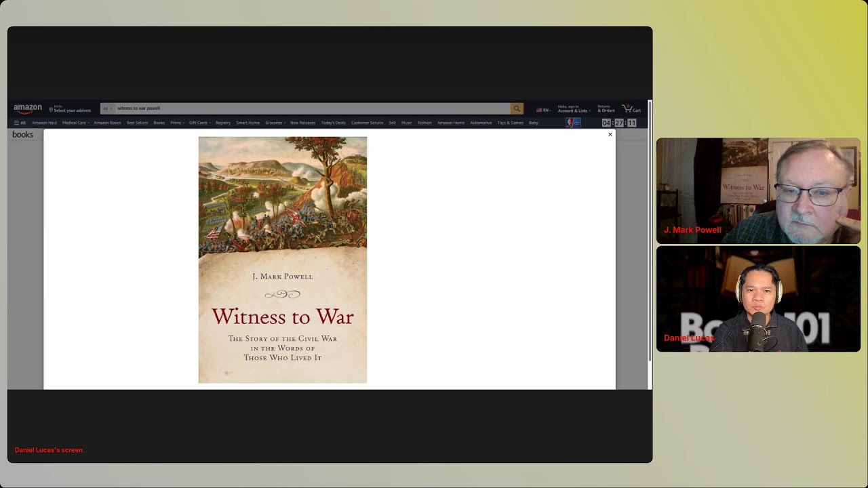Click the countdown timer 04:27:11
The width and height of the screenshot is (868, 488).
pyautogui.click(x=619, y=123)
